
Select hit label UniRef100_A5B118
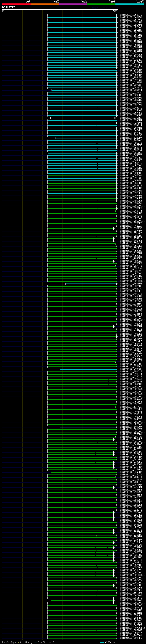131,45
